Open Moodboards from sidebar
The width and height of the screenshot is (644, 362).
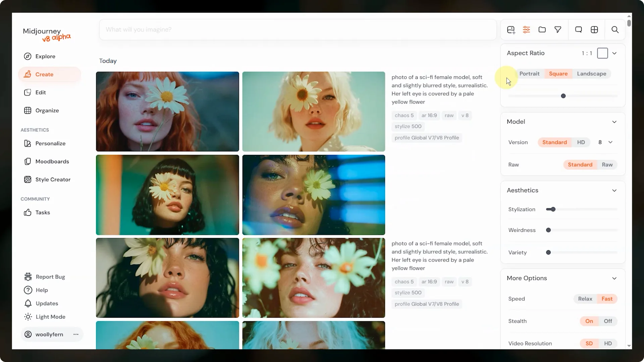pos(52,162)
